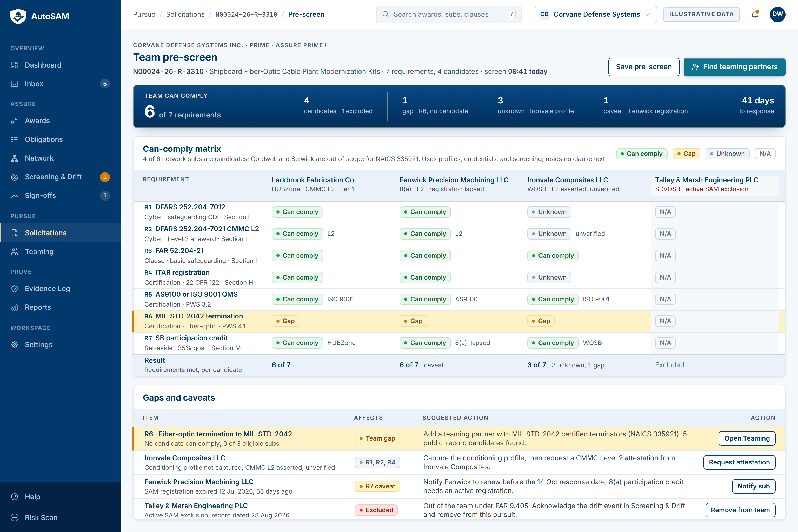Click the Find teaming partners button

pyautogui.click(x=734, y=67)
